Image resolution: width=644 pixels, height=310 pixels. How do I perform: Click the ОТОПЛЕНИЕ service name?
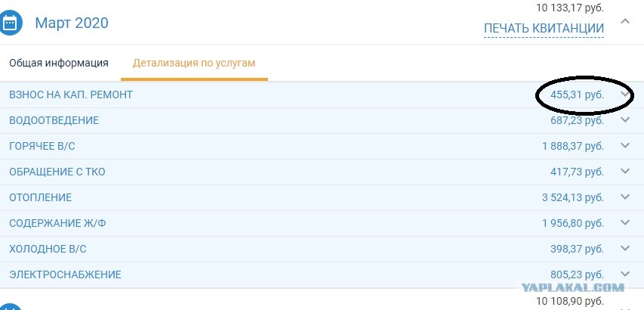click(x=40, y=197)
